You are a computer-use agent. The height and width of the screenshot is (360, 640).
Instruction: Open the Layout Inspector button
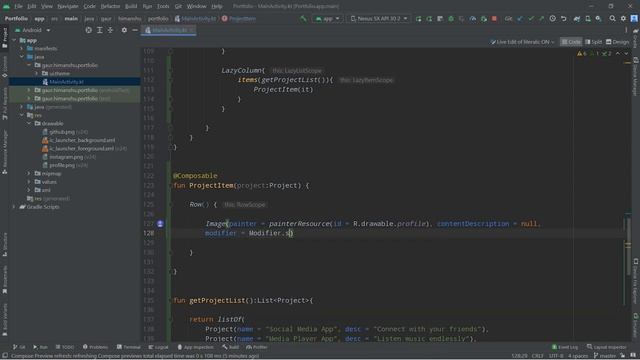click(x=607, y=347)
